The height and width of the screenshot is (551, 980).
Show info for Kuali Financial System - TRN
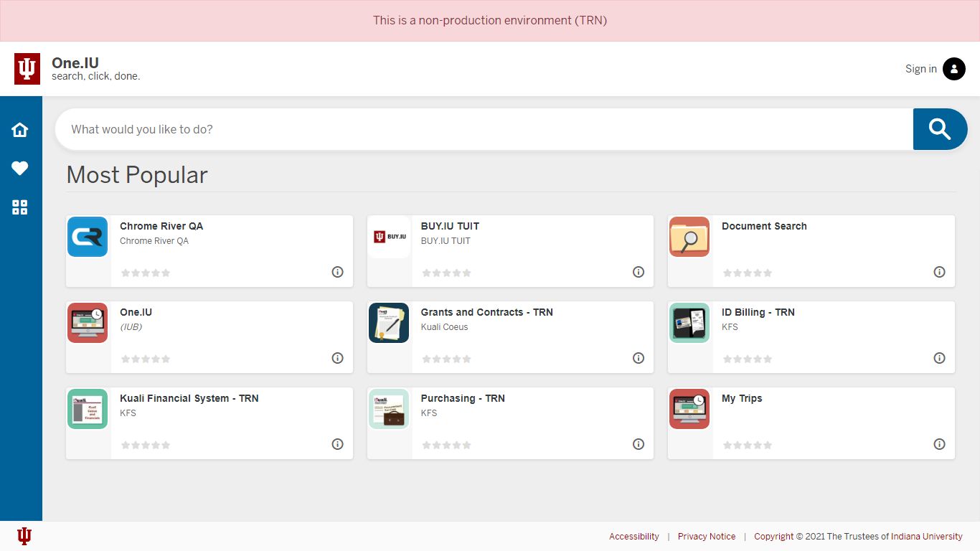pos(338,444)
